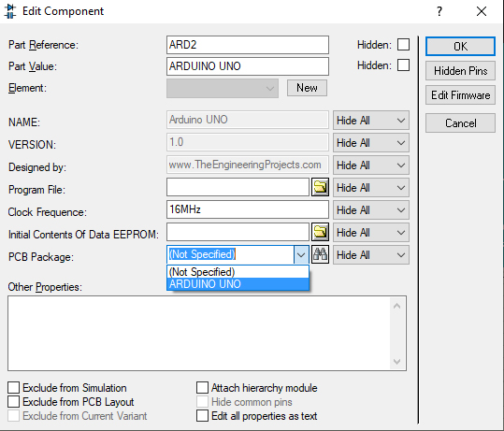Open Hide All dropdown for VERSION
The image size is (504, 431).
(x=371, y=143)
